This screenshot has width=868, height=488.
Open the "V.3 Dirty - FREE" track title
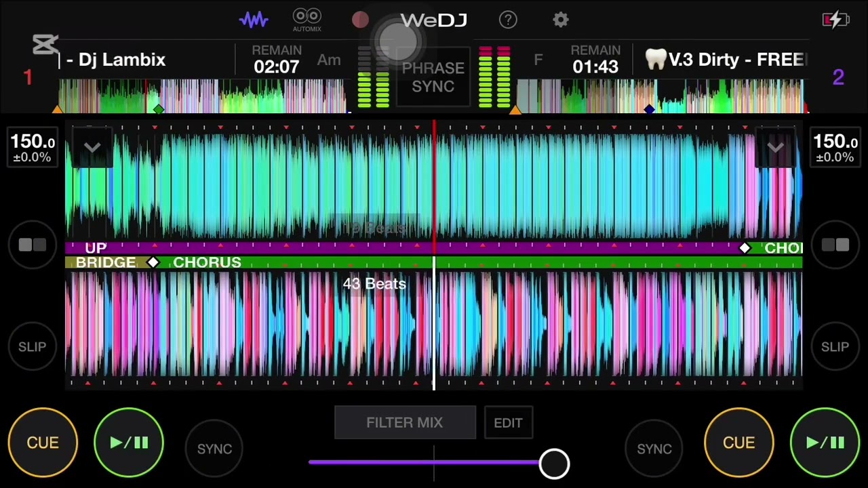738,60
